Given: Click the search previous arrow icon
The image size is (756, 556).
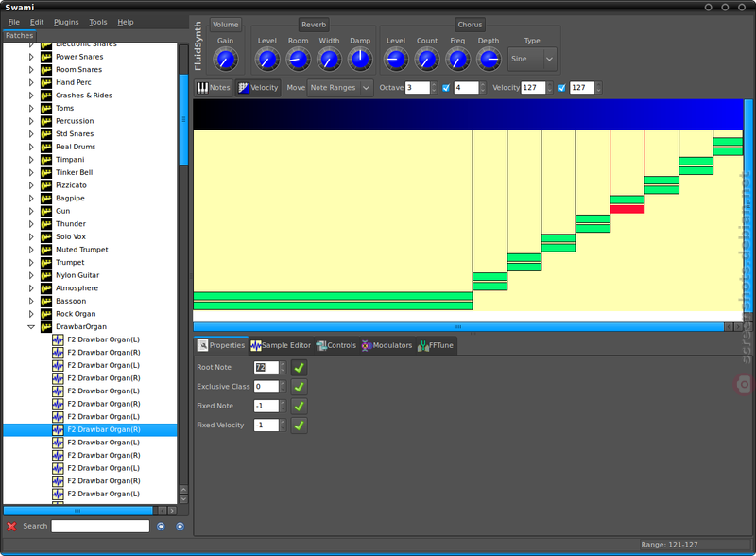Looking at the screenshot, I should coord(161,526).
